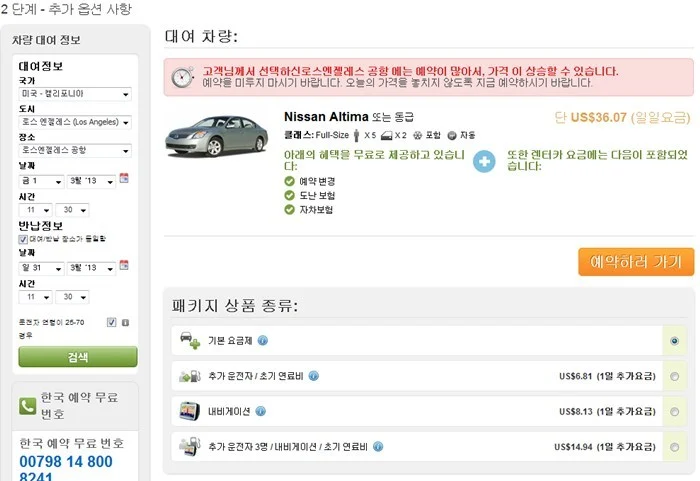Toggle the driver age 25-70 checkbox
The width and height of the screenshot is (700, 481).
coord(112,322)
